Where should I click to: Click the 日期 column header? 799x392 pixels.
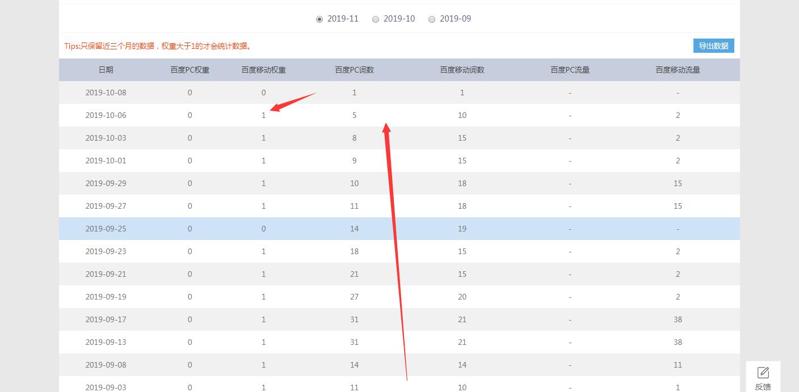tap(106, 70)
